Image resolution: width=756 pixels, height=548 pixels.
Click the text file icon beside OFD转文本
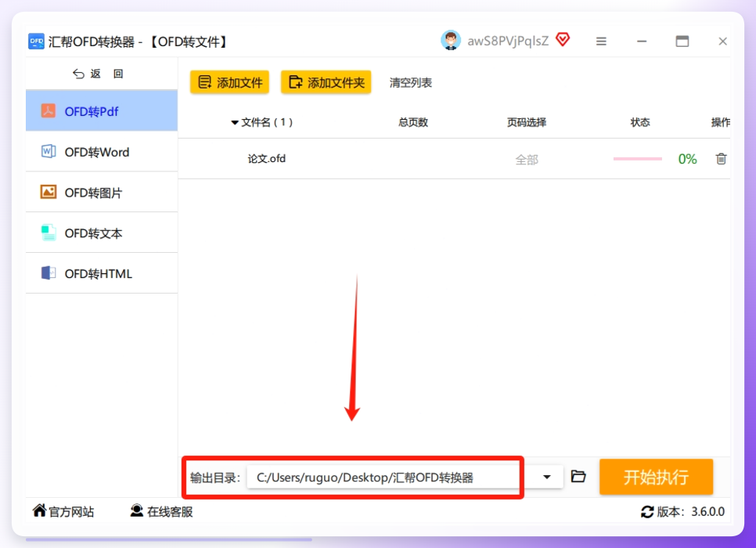[49, 233]
